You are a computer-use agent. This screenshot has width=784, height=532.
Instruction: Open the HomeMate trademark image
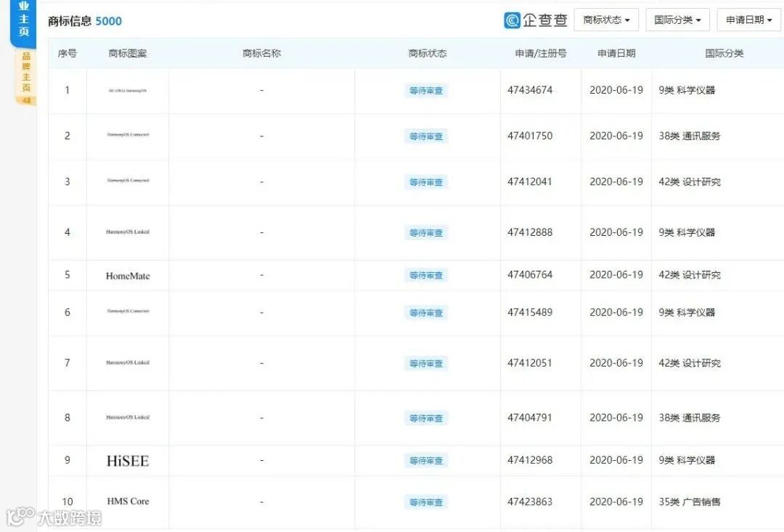point(128,276)
